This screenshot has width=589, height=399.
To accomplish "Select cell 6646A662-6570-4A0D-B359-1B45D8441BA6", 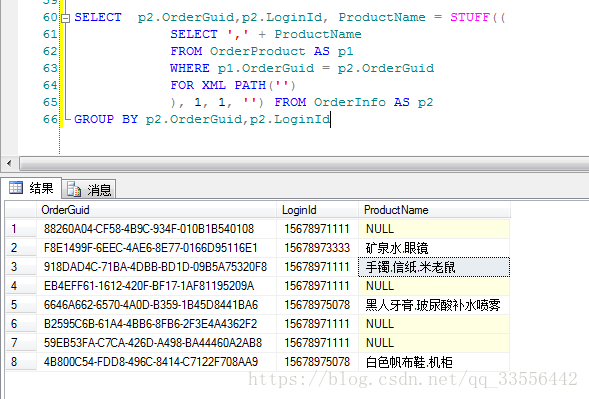I will (x=156, y=305).
